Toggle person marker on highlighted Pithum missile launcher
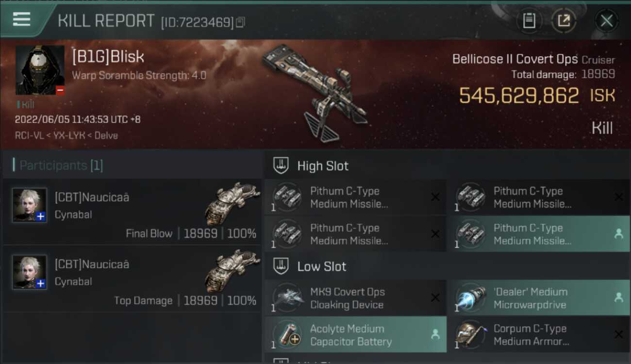The width and height of the screenshot is (631, 364). coord(618,234)
